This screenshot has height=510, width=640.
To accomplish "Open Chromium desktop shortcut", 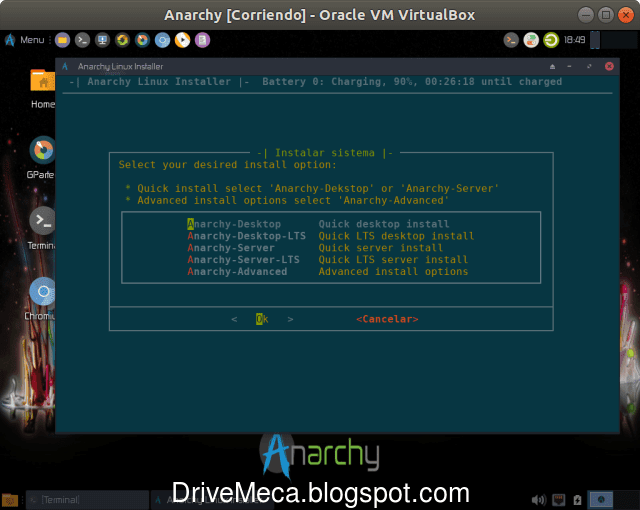I will tap(40, 299).
